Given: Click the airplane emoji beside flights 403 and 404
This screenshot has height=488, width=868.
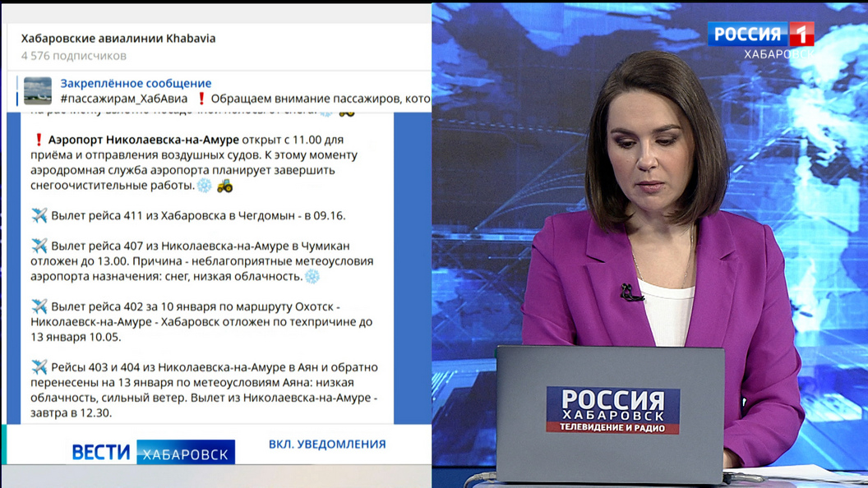Looking at the screenshot, I should [x=39, y=367].
